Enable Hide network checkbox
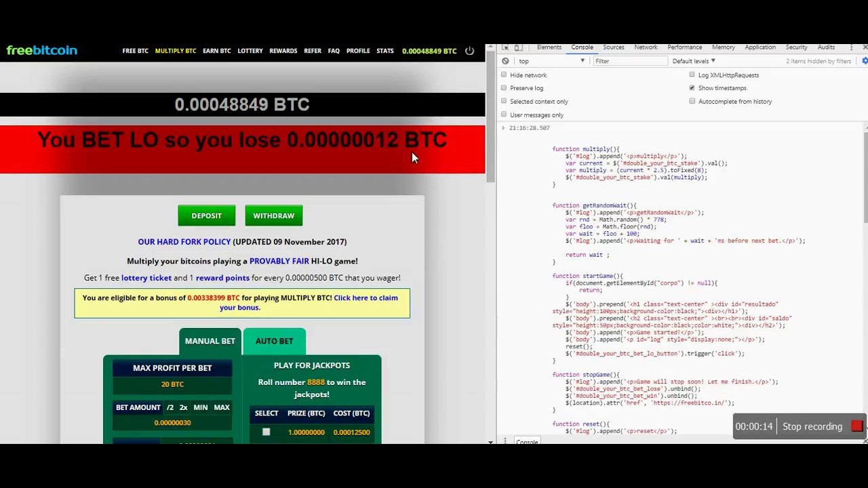Screen dimensions: 868x488 (x=504, y=75)
